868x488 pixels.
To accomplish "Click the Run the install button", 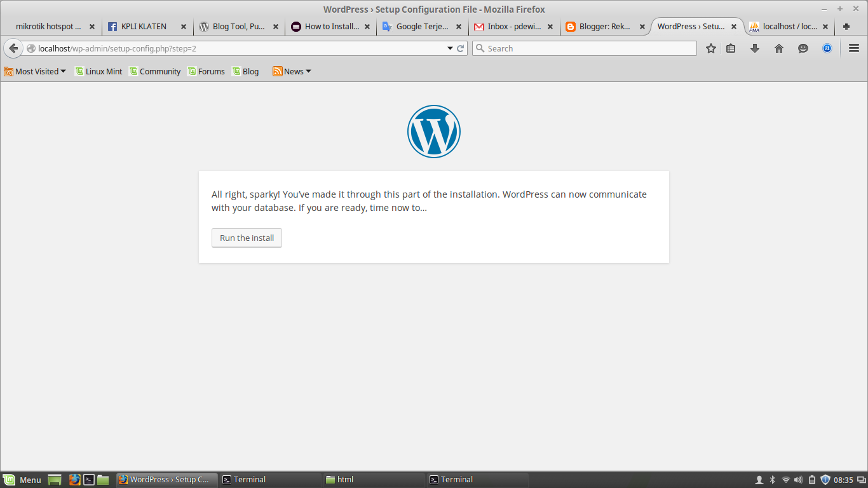I will coord(247,238).
